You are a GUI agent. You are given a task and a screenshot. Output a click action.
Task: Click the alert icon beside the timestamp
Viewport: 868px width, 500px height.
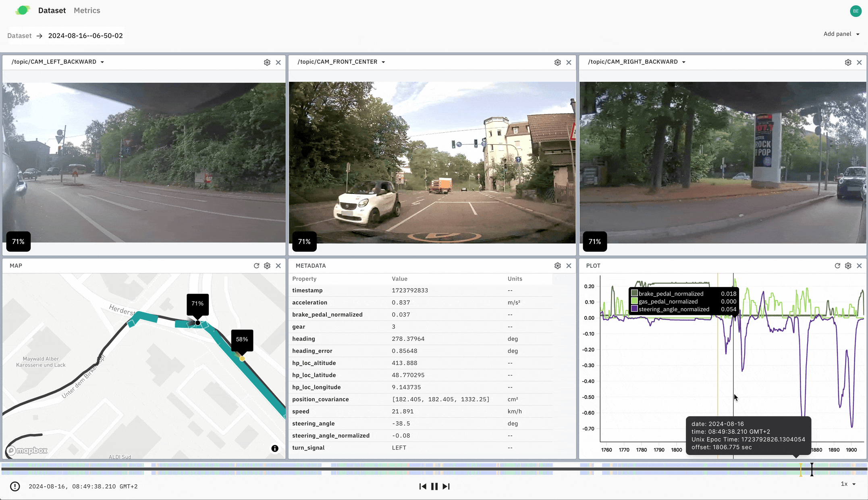coord(15,487)
